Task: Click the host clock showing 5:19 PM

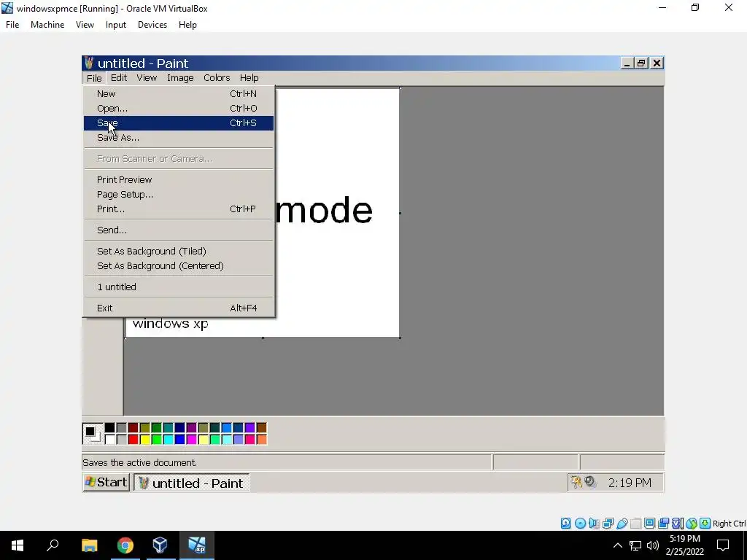Action: coord(684,539)
